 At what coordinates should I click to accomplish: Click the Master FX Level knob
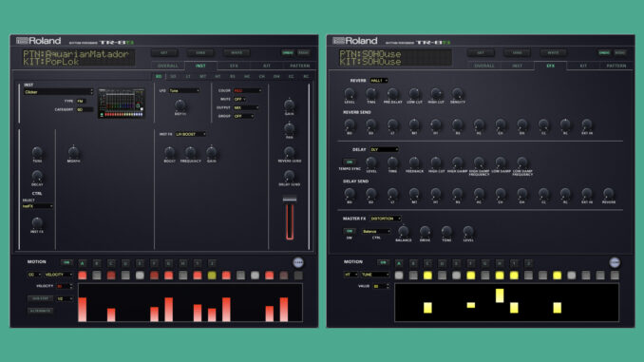pyautogui.click(x=468, y=231)
